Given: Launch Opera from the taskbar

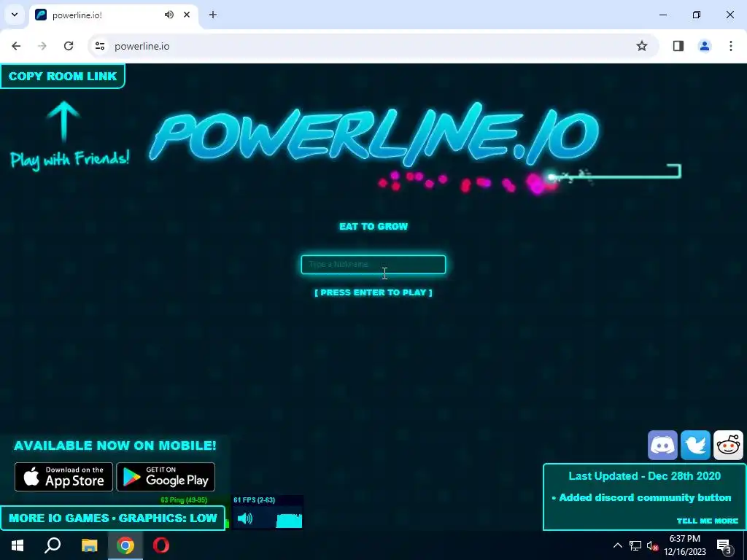Looking at the screenshot, I should (161, 545).
